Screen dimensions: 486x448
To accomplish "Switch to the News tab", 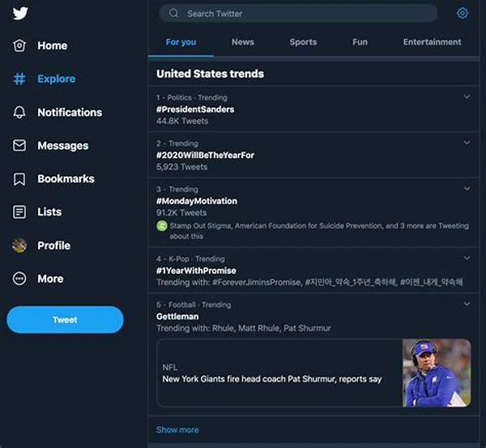I will pos(242,42).
